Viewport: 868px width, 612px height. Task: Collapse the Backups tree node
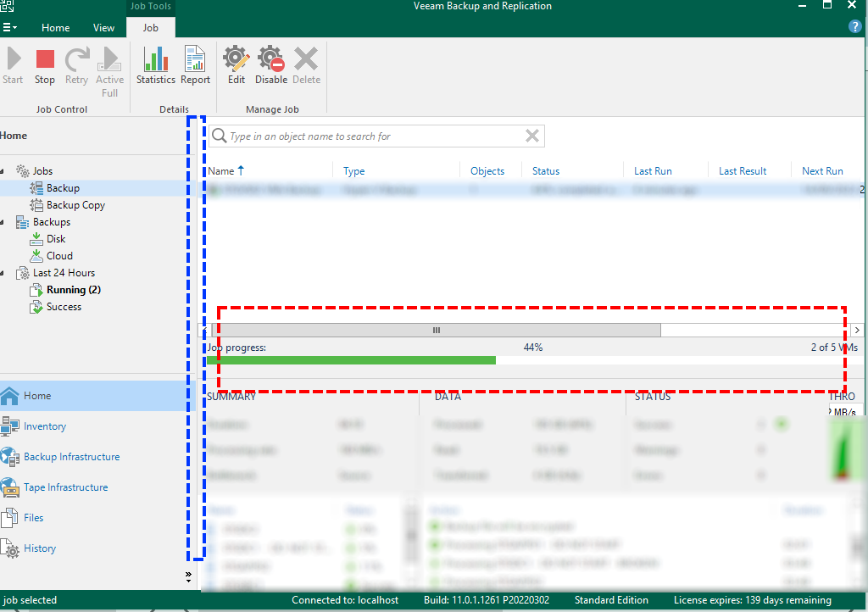pyautogui.click(x=3, y=222)
